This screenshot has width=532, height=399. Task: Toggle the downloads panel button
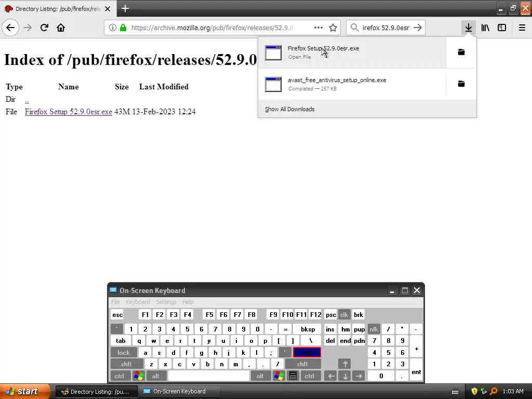[468, 28]
